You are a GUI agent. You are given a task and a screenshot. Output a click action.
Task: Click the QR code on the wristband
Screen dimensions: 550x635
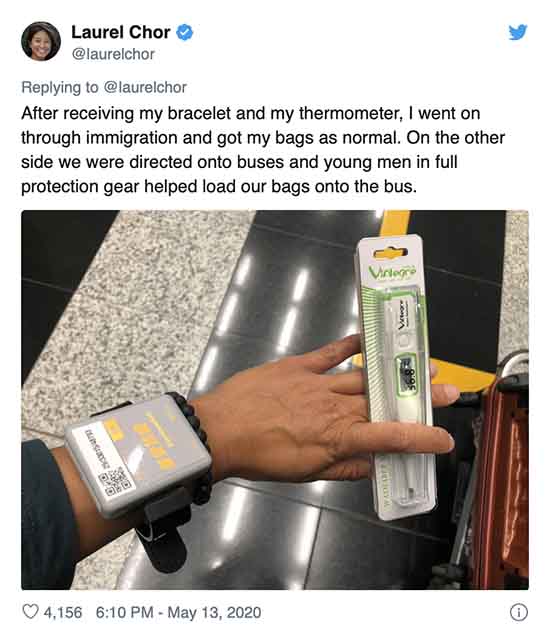click(115, 481)
